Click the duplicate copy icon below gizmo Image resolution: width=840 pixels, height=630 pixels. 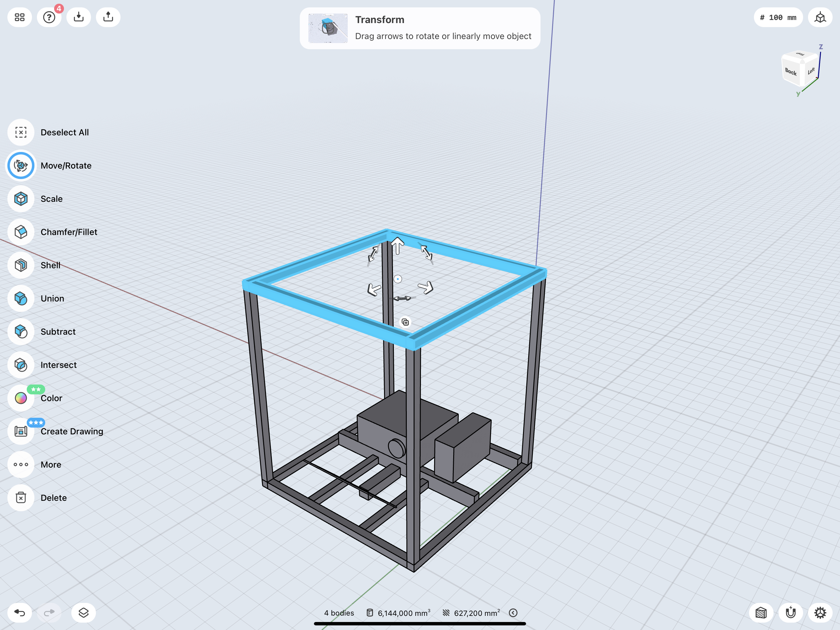pos(405,322)
